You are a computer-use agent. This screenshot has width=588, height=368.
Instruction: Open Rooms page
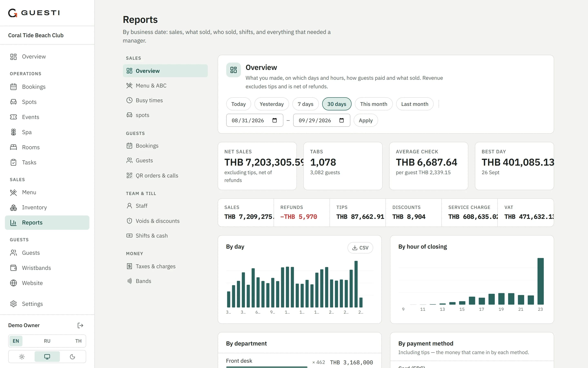47,147
